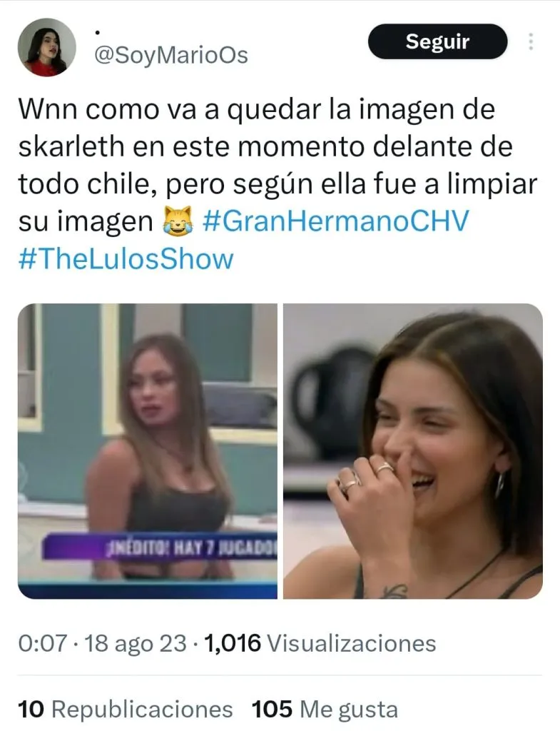Open the three-dot more options menu

point(531,42)
